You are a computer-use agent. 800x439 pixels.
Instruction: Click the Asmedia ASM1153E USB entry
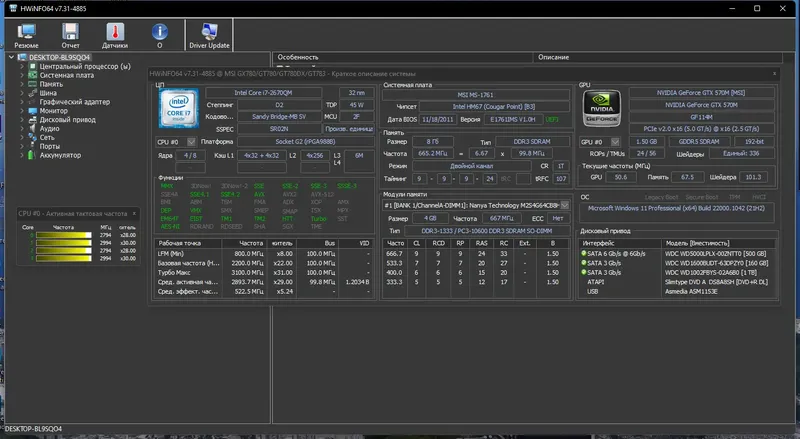(691, 291)
